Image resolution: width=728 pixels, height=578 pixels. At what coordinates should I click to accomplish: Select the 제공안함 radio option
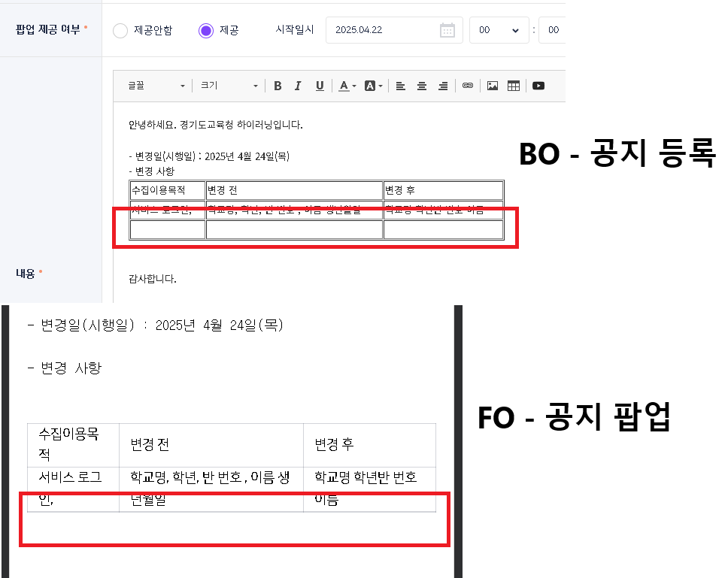pos(120,31)
